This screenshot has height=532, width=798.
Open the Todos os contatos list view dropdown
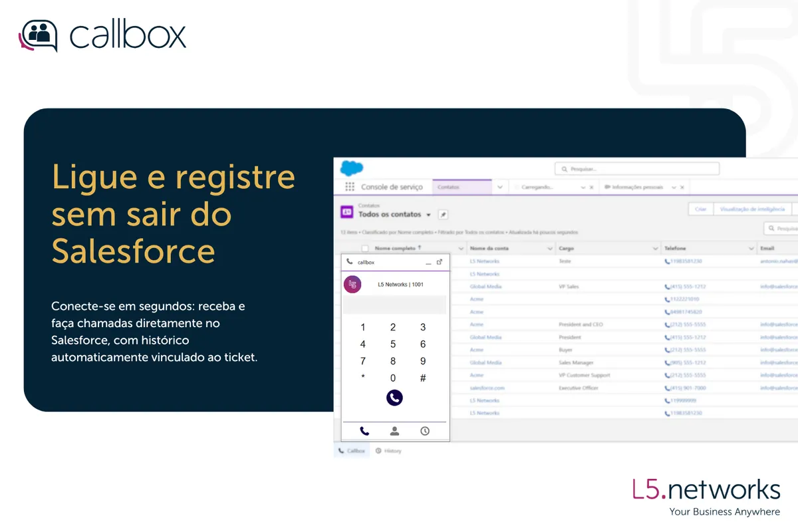coord(428,215)
